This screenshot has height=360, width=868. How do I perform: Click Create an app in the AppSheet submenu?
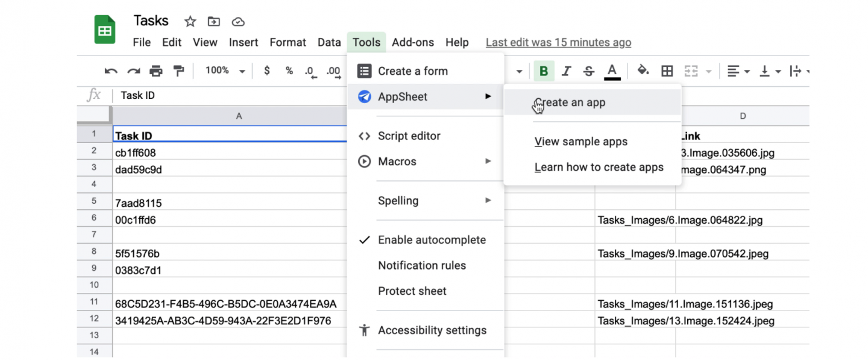click(x=569, y=102)
